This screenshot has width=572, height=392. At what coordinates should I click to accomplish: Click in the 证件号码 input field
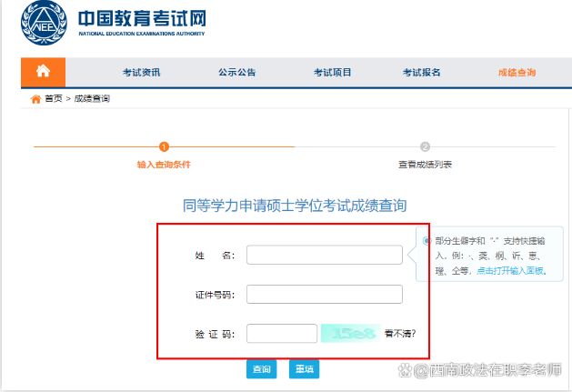click(325, 294)
